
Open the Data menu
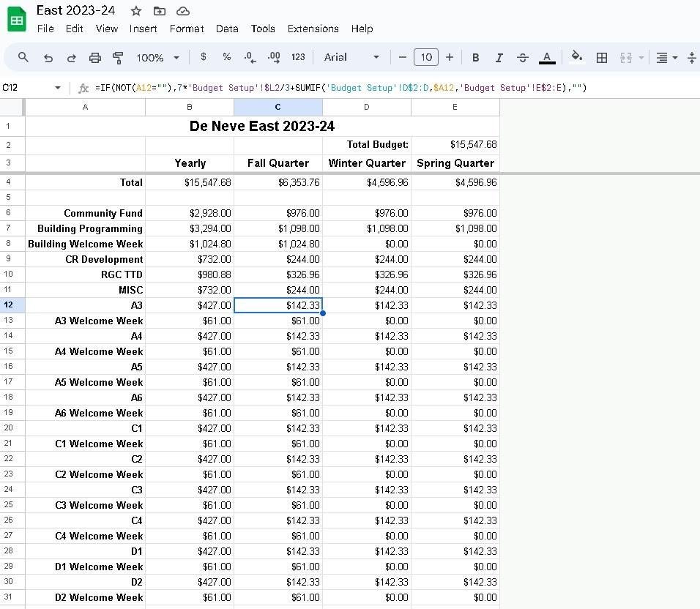(x=227, y=29)
